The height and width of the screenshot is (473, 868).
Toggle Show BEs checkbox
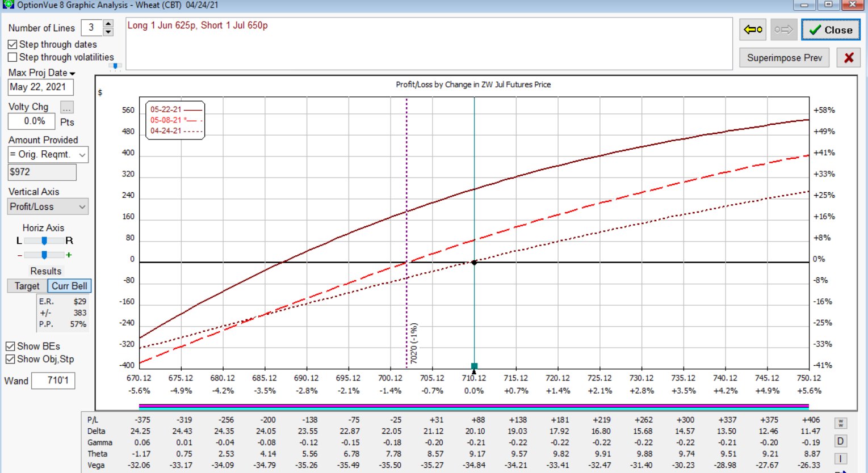point(10,346)
